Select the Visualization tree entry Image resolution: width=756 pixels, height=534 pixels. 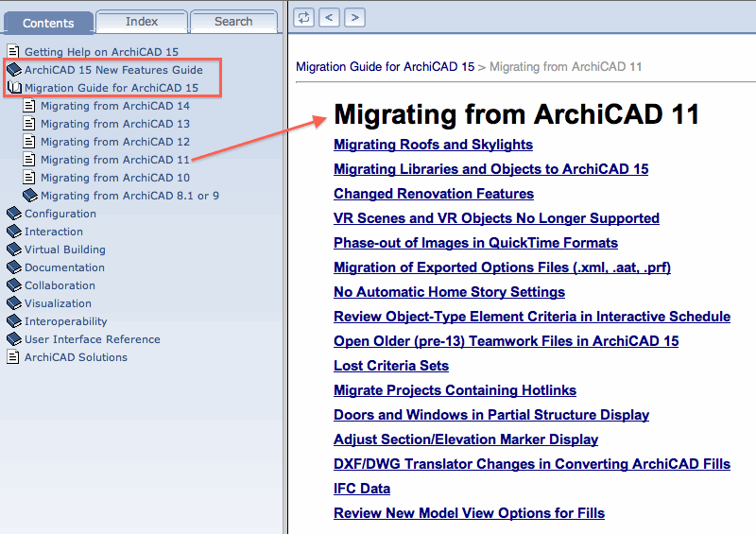(58, 303)
